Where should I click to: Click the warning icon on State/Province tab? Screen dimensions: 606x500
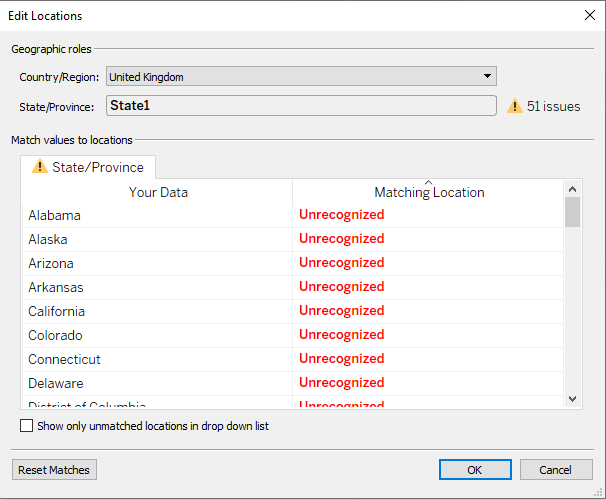coord(40,167)
